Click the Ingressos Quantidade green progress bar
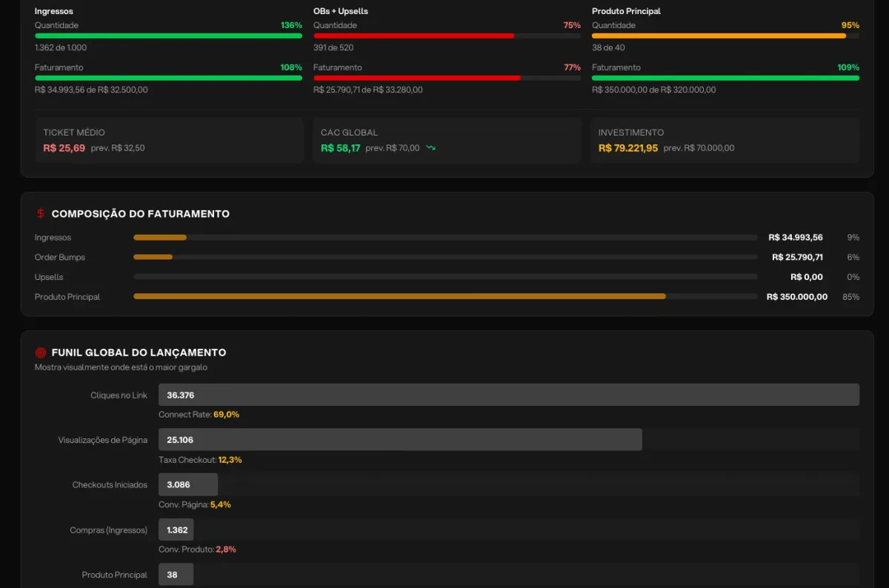The image size is (889, 588). pyautogui.click(x=168, y=36)
